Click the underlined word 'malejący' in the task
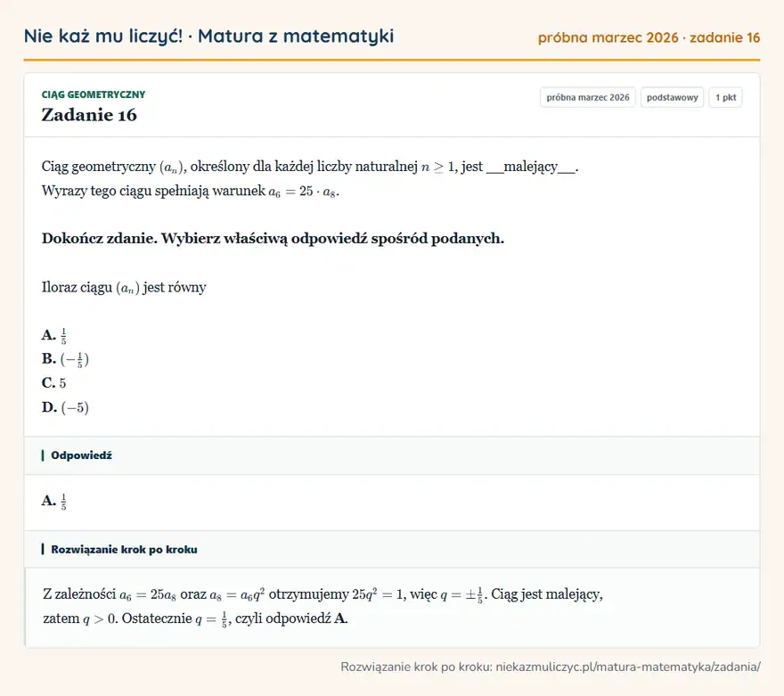Image resolution: width=784 pixels, height=696 pixels. point(531,167)
